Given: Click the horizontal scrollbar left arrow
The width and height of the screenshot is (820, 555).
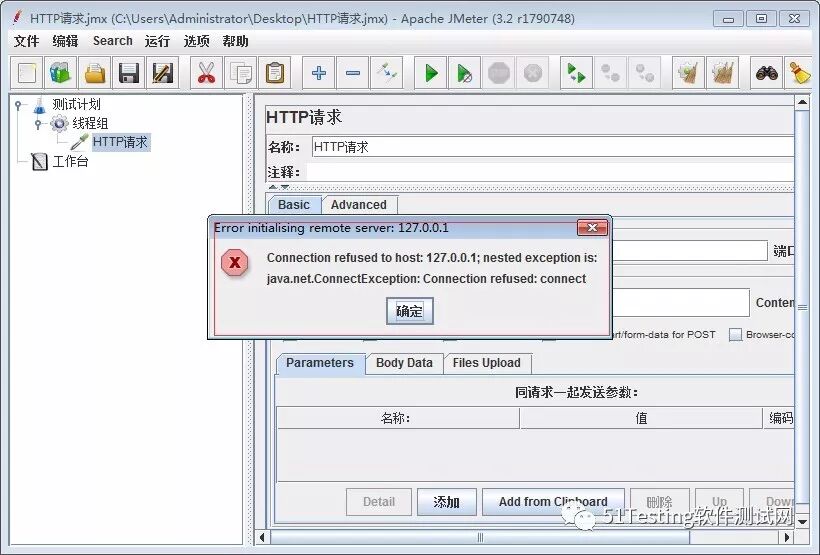Looking at the screenshot, I should 262,537.
